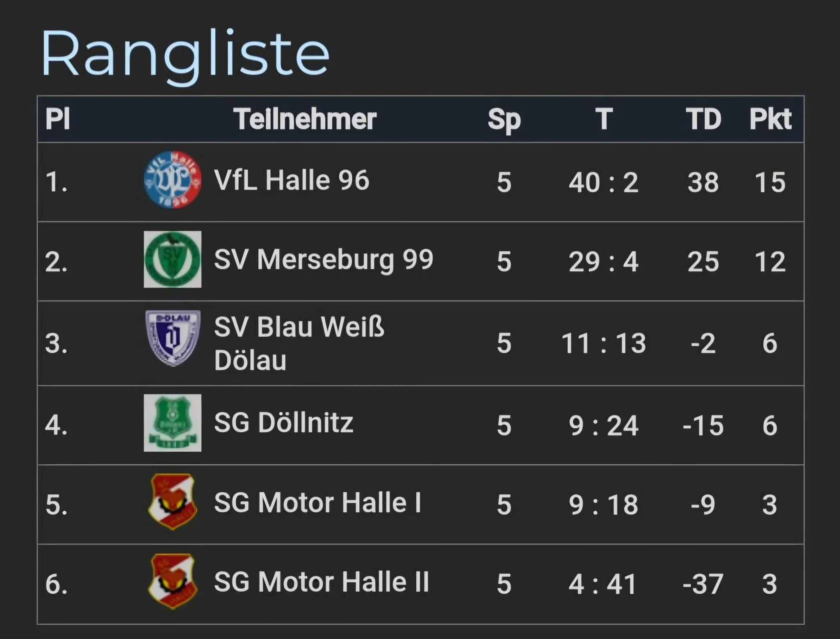This screenshot has width=840, height=639.
Task: Click the SV Blau Weiß Dölau crest
Action: 173,338
